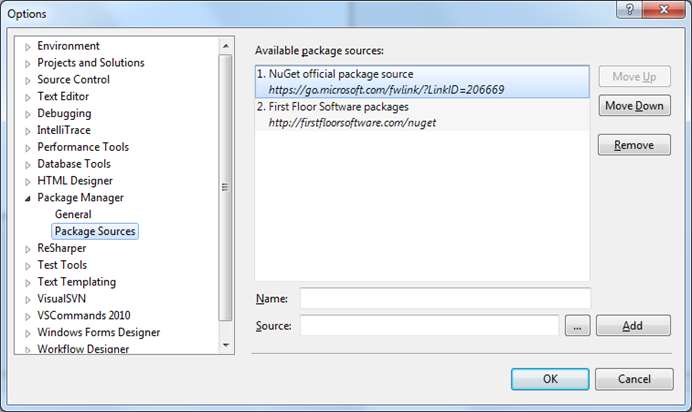
Task: Select the Source Control category
Action: [x=73, y=79]
